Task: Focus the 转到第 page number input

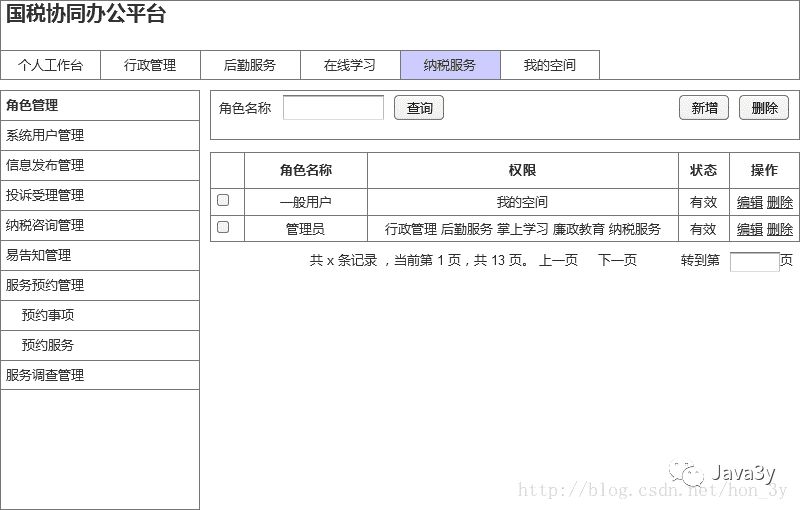Action: pos(755,262)
